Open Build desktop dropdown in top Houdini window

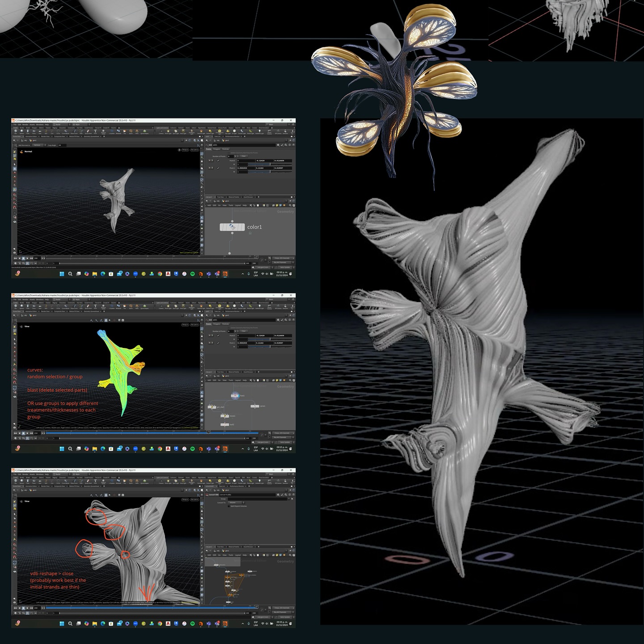61,124
